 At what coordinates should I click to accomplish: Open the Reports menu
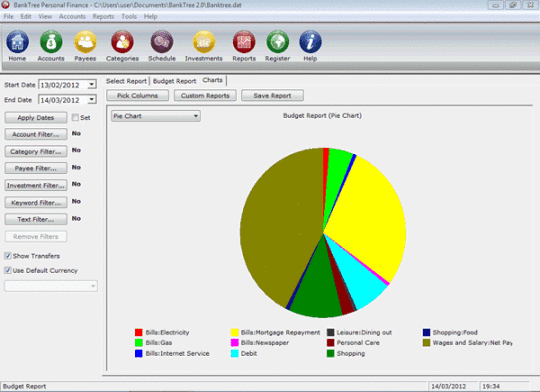pos(103,16)
